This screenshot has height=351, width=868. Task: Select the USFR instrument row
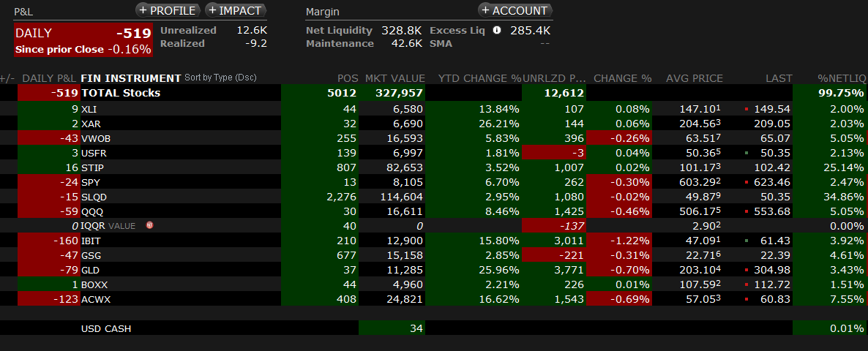pyautogui.click(x=434, y=153)
